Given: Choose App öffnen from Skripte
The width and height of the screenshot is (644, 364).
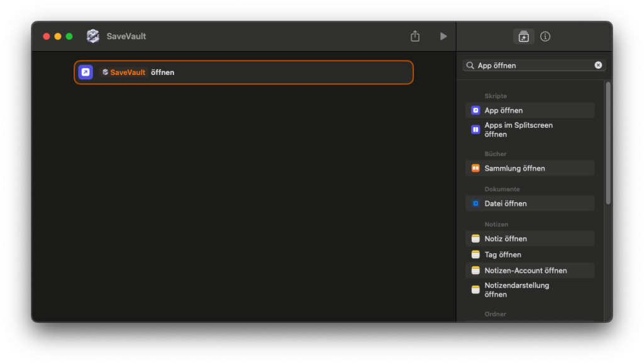Looking at the screenshot, I should click(x=530, y=110).
